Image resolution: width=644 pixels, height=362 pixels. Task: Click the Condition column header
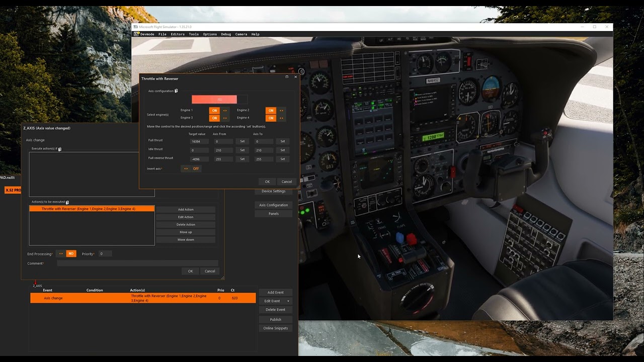click(x=95, y=290)
